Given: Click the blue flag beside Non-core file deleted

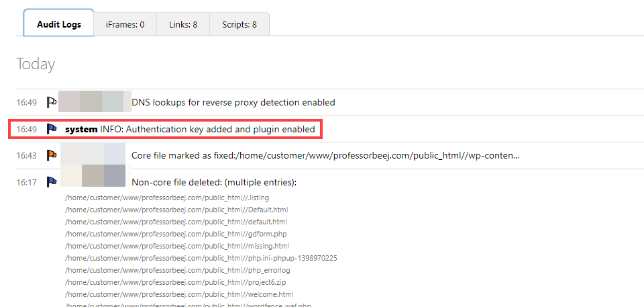Looking at the screenshot, I should (x=52, y=182).
